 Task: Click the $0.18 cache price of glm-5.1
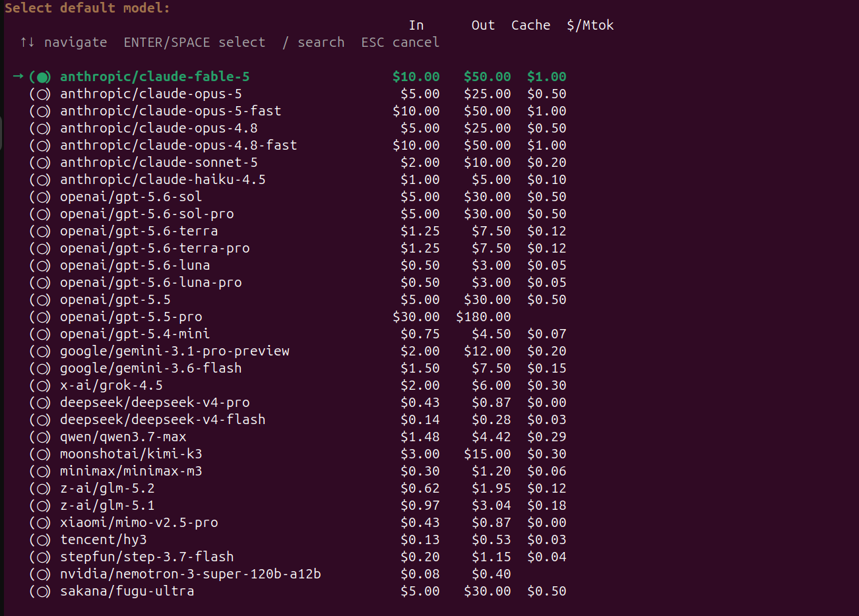click(546, 505)
